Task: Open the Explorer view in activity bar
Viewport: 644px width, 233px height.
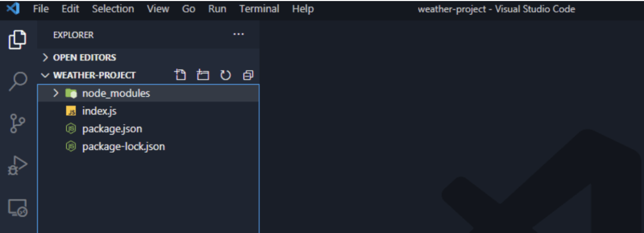Action: 17,39
